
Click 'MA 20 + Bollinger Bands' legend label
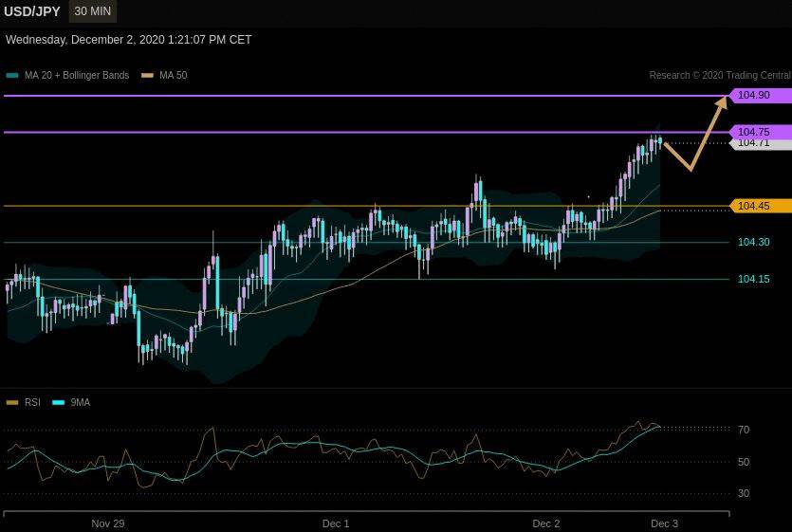(77, 75)
